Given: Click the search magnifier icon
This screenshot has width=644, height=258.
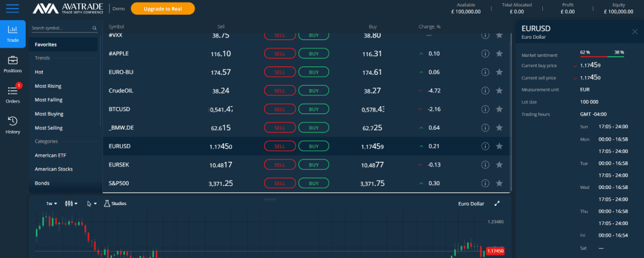Looking at the screenshot, I should (x=95, y=28).
